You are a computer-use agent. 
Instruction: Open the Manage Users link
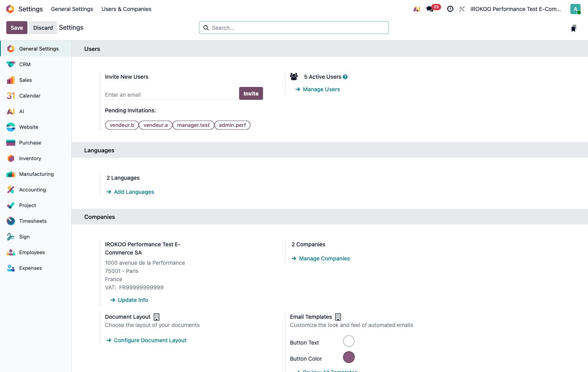click(x=318, y=89)
